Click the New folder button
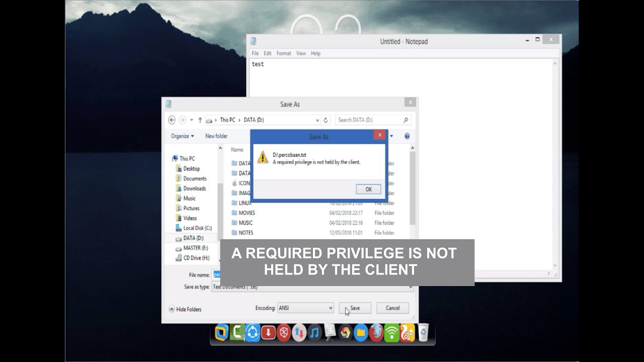This screenshot has width=644, height=362. click(x=216, y=136)
